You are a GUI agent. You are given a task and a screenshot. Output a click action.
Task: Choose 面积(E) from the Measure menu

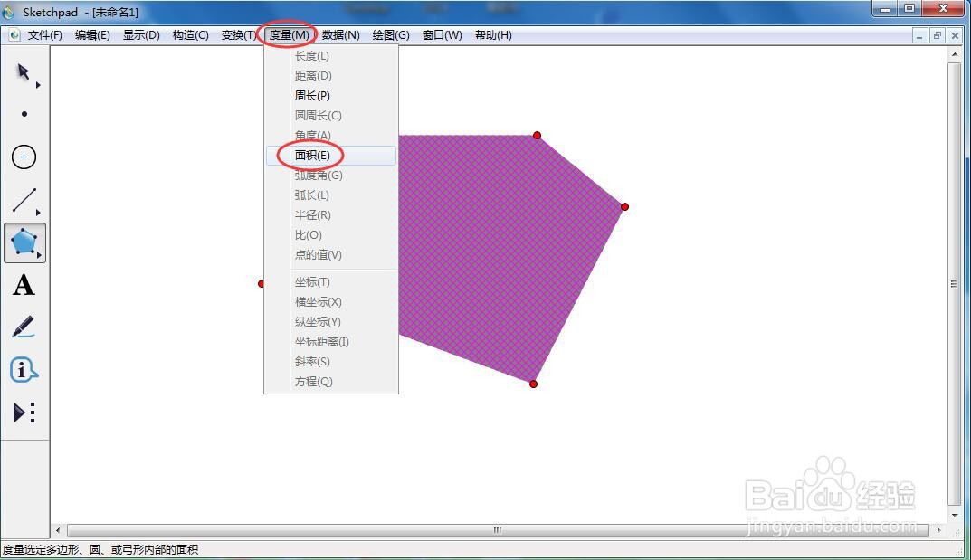(x=311, y=155)
